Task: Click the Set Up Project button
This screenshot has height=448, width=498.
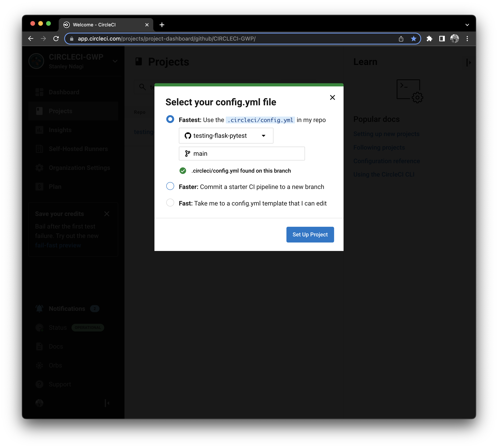Action: point(310,235)
